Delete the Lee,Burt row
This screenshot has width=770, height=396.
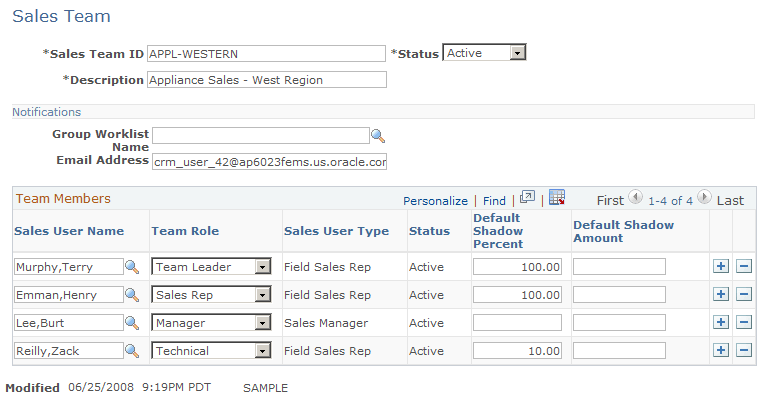pos(744,322)
